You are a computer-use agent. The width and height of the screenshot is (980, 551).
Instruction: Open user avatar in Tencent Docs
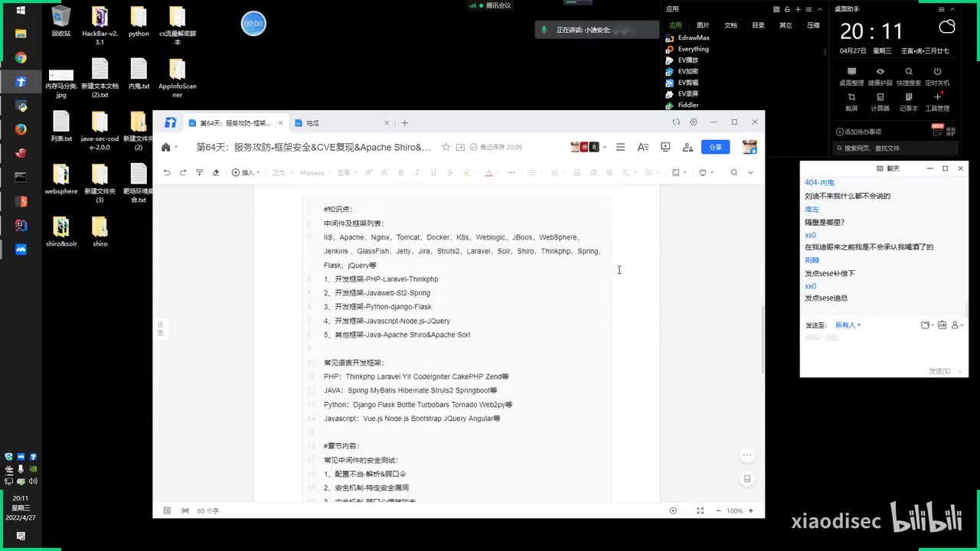750,147
